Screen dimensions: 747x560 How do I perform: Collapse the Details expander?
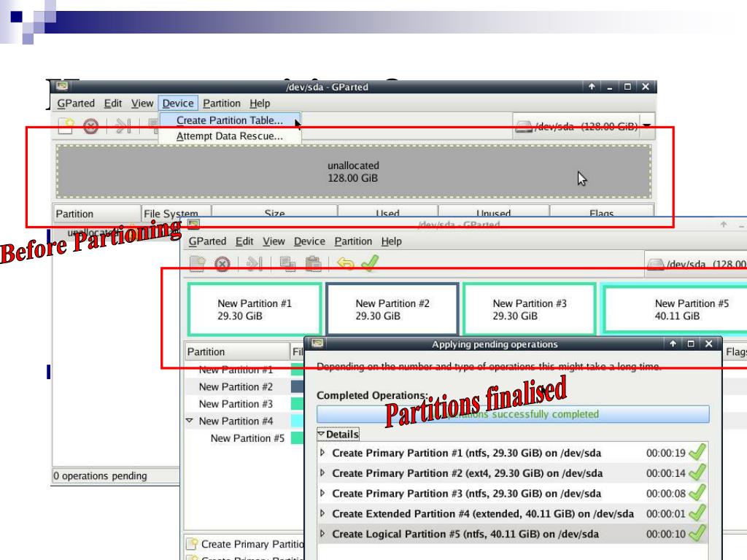point(321,435)
